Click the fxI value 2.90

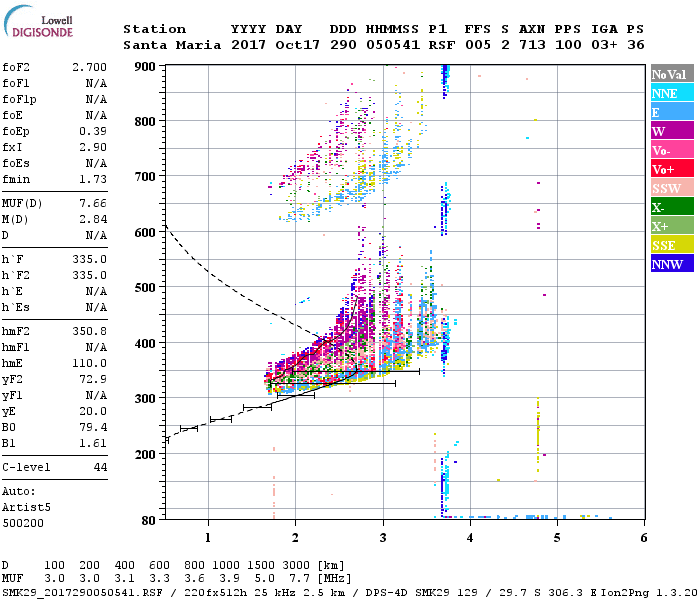click(x=93, y=147)
